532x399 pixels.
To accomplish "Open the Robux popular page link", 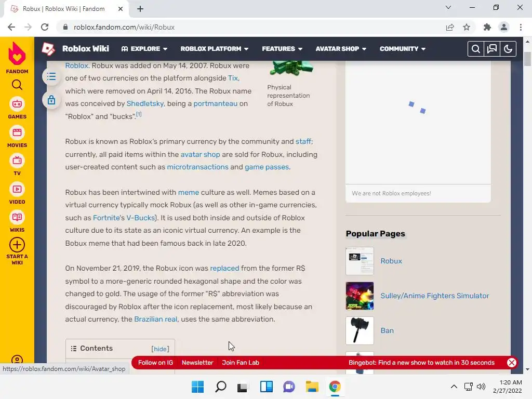I will (x=391, y=261).
